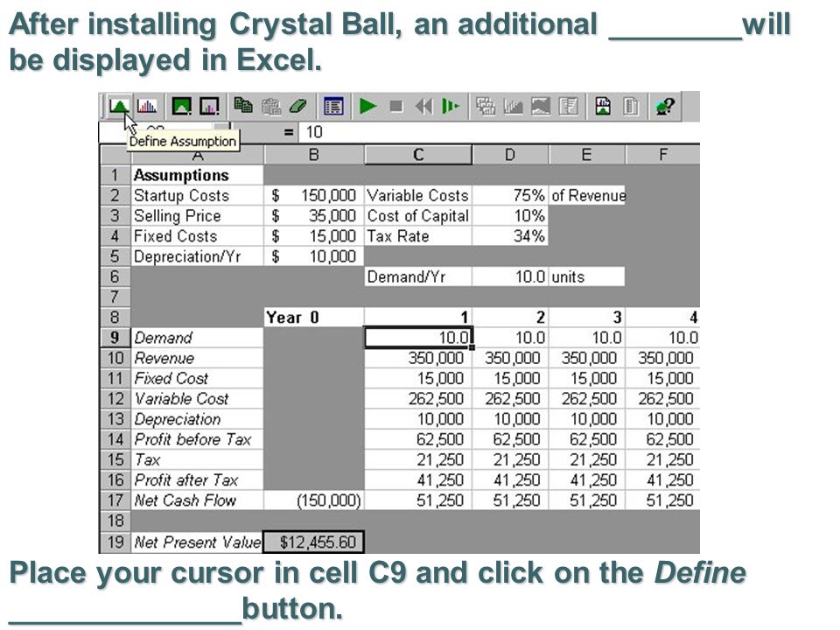Click the 10.0 Demand/Yr value in row 6
840x630 pixels.
[x=510, y=277]
